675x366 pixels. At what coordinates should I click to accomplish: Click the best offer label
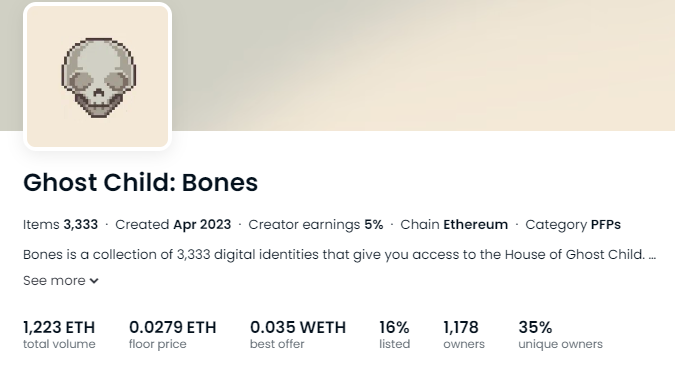click(277, 344)
